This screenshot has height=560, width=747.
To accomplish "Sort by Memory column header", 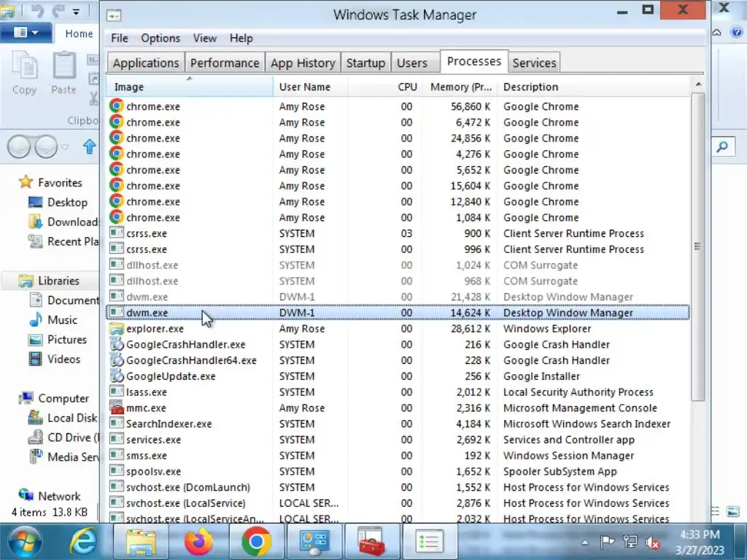I will [x=460, y=87].
